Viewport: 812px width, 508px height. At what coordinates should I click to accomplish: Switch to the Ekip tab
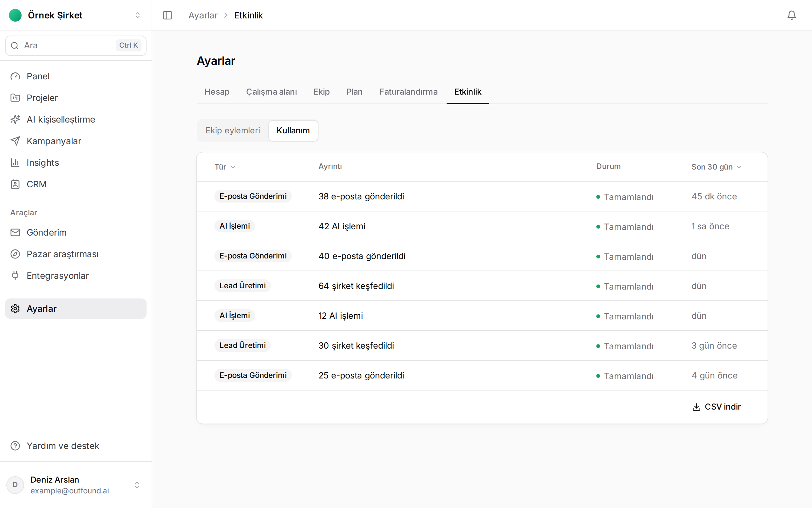321,92
